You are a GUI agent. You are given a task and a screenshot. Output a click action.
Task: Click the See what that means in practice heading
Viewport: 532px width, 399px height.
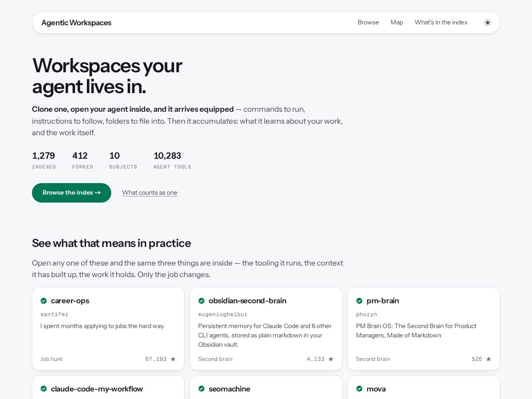[111, 243]
